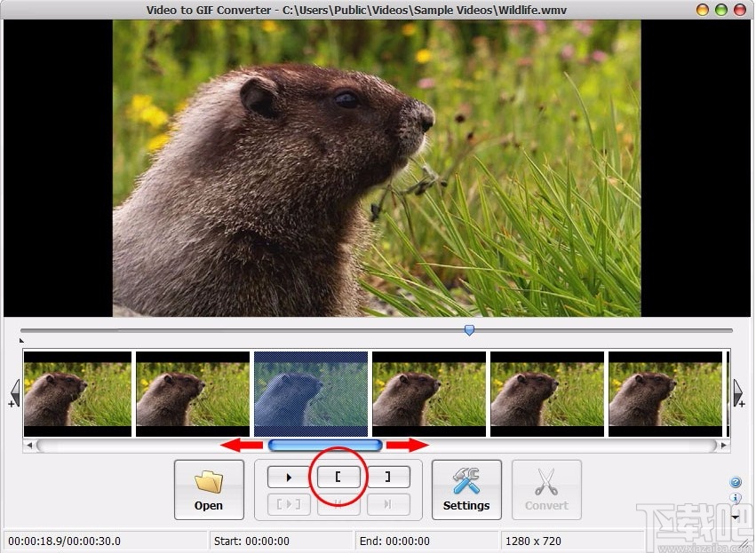Click the first marmot thumbnail in filmstrip
The image size is (756, 553).
tap(77, 392)
